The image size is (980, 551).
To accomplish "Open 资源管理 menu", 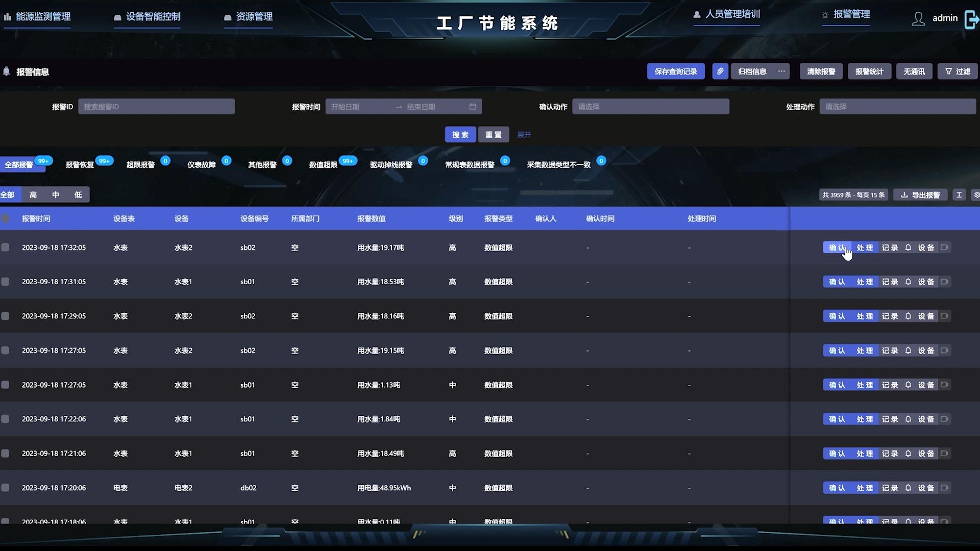I will (x=248, y=16).
